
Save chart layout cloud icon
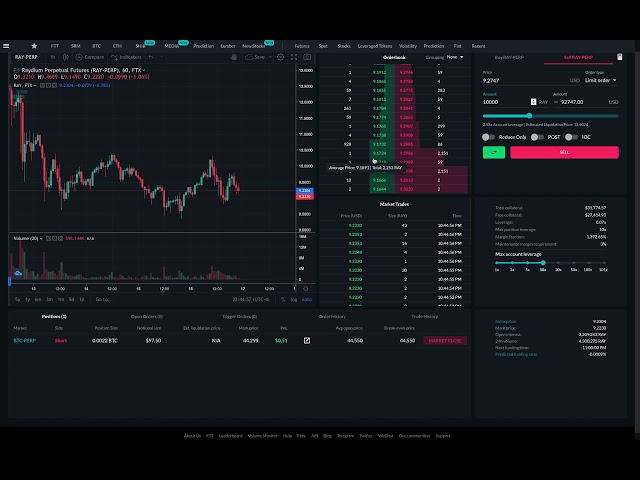249,57
